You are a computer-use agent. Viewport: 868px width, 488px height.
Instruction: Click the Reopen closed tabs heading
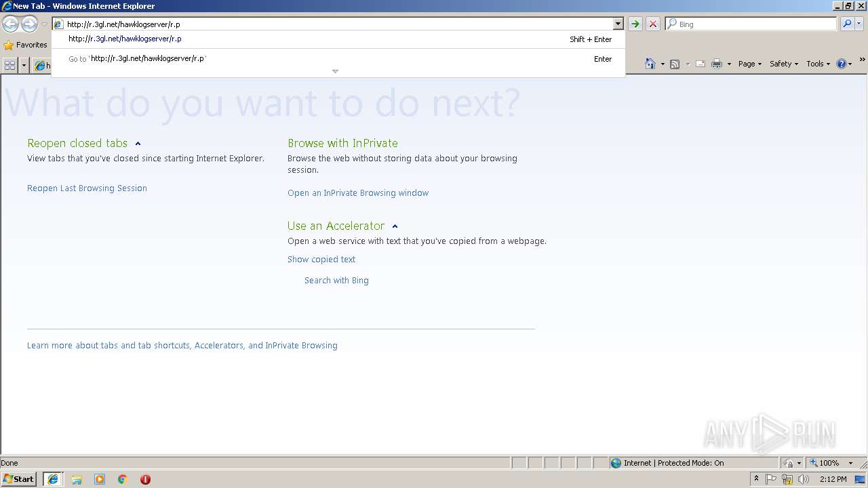pos(77,144)
